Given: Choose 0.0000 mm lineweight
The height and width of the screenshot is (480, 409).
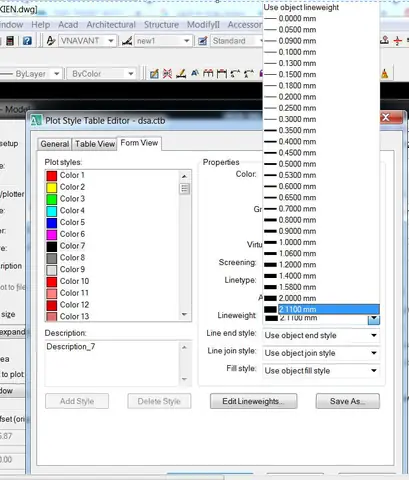Looking at the screenshot, I should coord(321,18).
